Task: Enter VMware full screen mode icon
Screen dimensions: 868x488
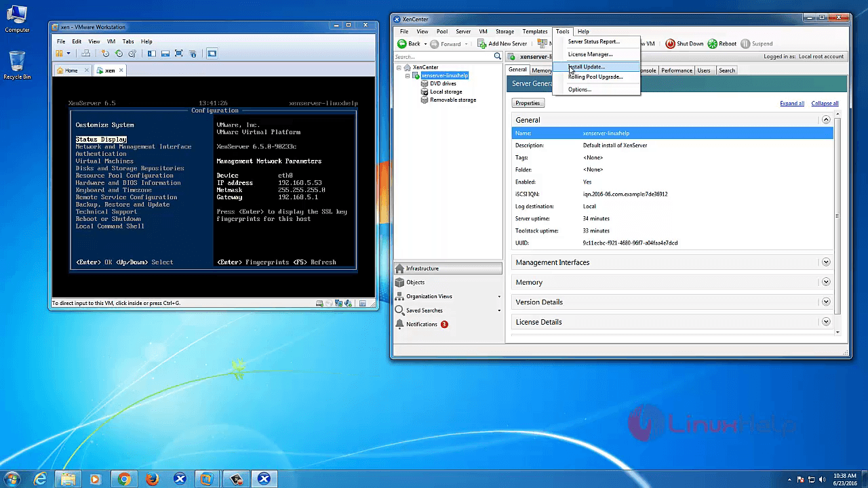Action: pos(179,54)
